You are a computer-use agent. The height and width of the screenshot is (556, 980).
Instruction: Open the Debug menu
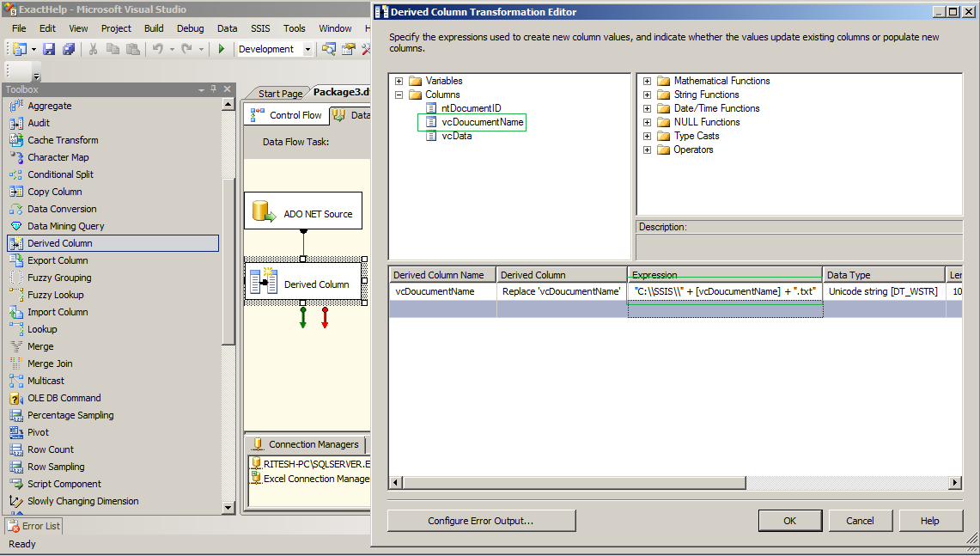(190, 28)
